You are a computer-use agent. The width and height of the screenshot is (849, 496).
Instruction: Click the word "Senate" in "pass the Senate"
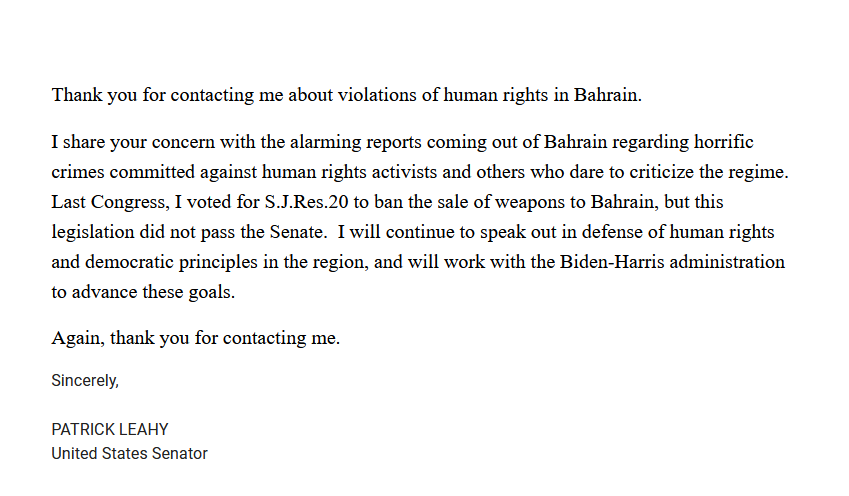(x=296, y=232)
